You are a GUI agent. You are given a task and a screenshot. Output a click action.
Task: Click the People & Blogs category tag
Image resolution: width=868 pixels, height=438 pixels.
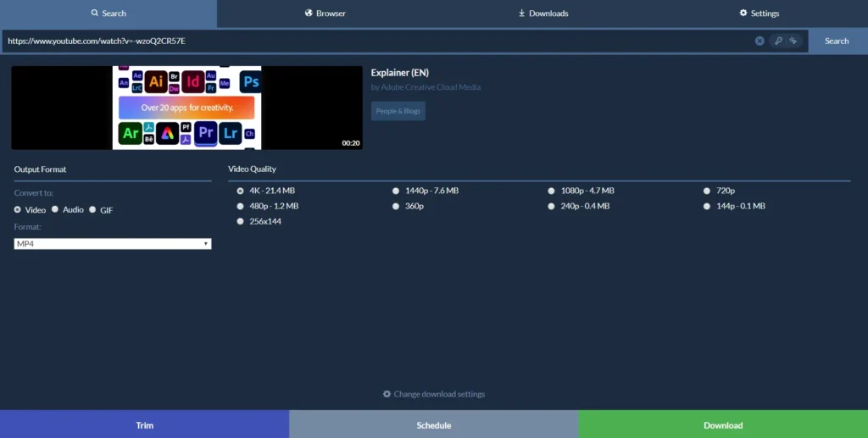[398, 111]
